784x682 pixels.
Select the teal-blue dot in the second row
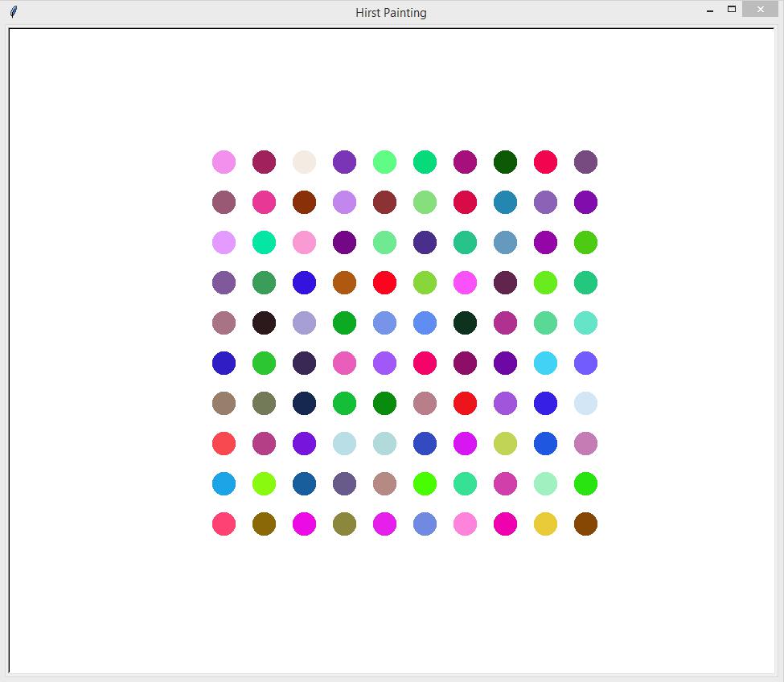[x=505, y=202]
